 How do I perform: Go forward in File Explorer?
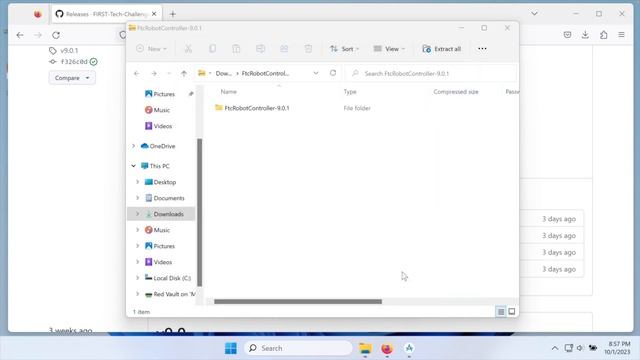[x=154, y=73]
